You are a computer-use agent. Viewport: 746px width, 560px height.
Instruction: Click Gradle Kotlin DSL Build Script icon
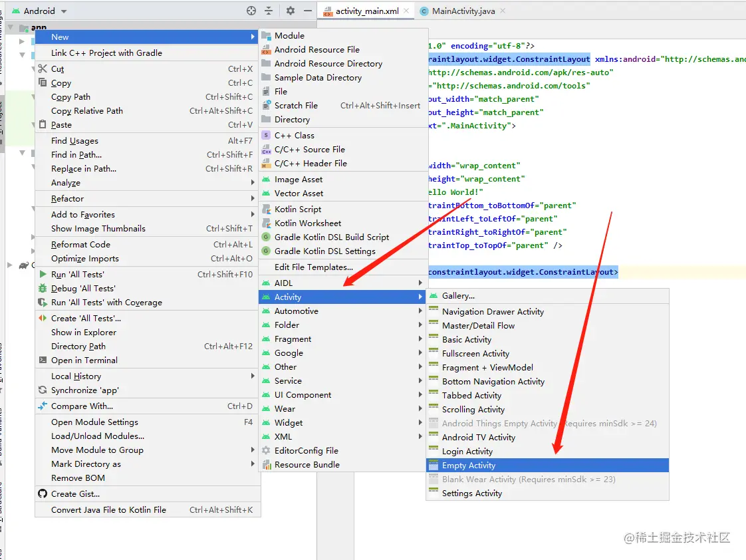click(x=267, y=237)
